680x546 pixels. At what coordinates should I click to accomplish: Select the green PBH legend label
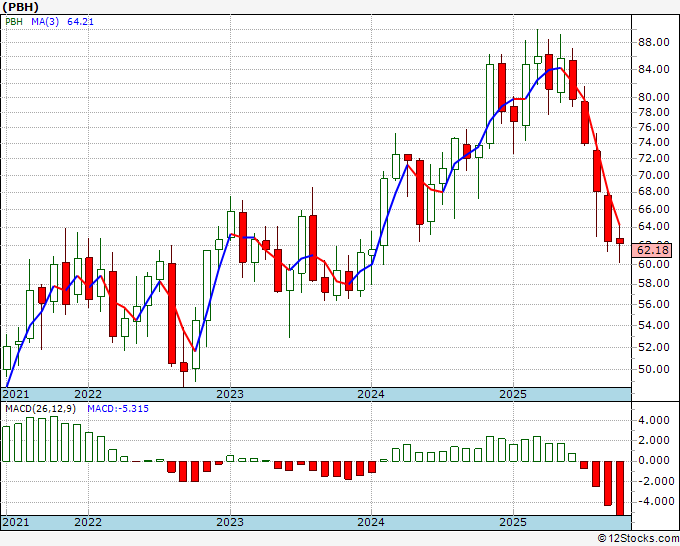(14, 22)
